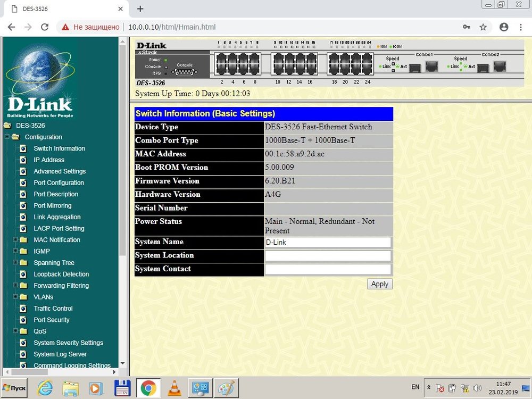Open Loopback Detection page
Viewport: 532px width, 399px height.
pos(61,274)
